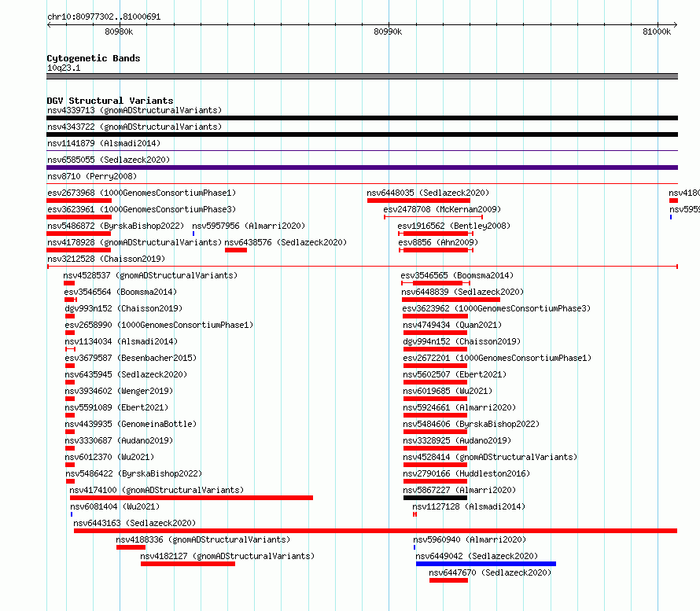Click nsv5924661 (Almarri2020) label

pyautogui.click(x=459, y=407)
